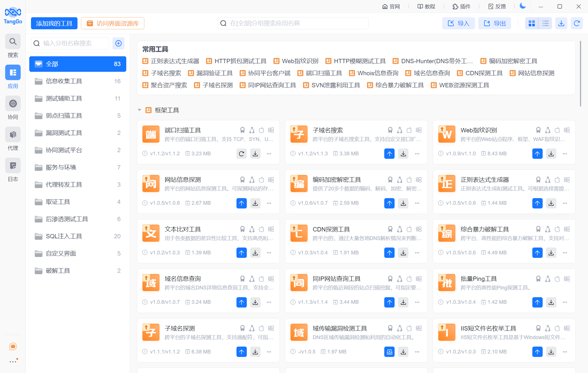The height and width of the screenshot is (373, 588).
Task: Switch to grid view
Action: point(532,23)
